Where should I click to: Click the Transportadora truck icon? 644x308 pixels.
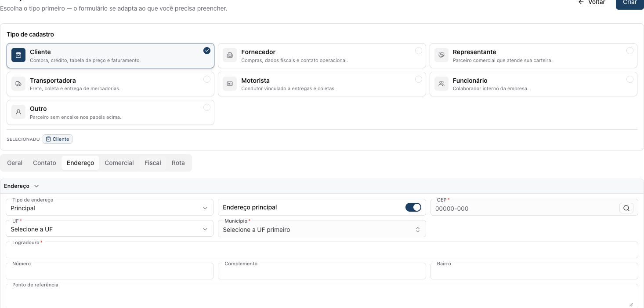tap(18, 84)
